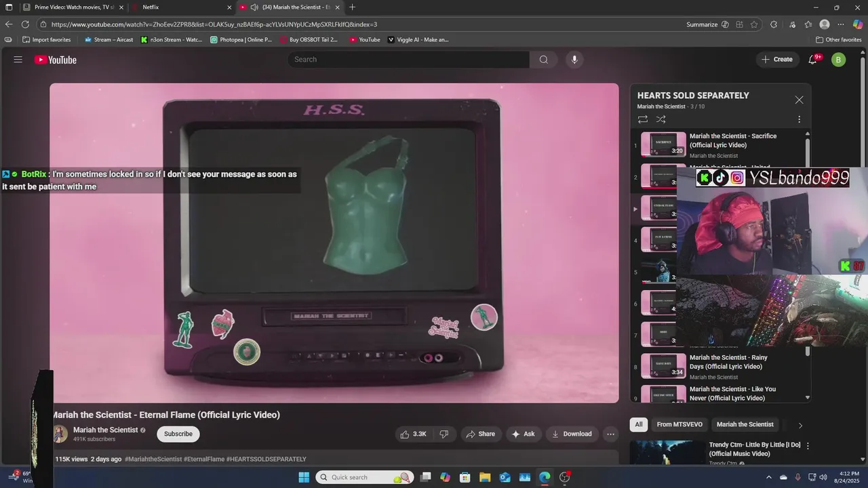The width and height of the screenshot is (868, 488).
Task: Like the Eternal Flame video
Action: pos(413,434)
